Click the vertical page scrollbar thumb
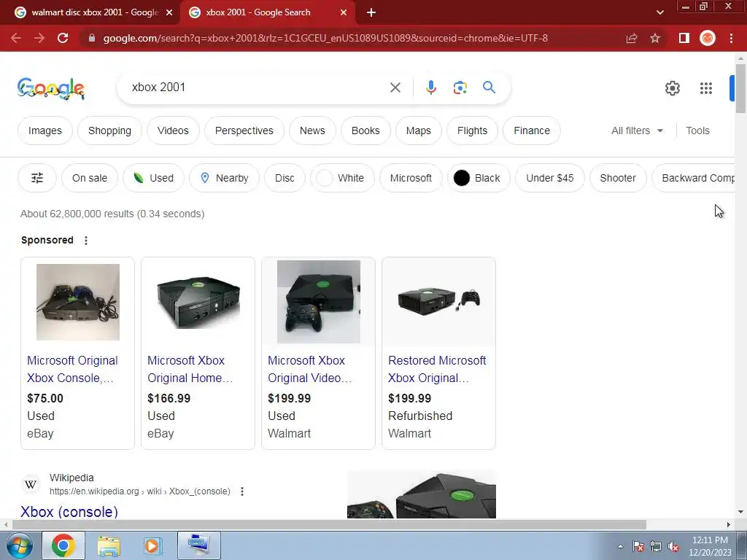 pos(740,88)
